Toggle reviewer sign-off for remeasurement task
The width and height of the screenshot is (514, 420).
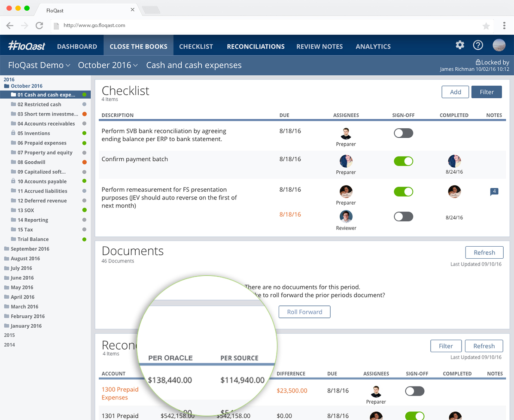403,217
